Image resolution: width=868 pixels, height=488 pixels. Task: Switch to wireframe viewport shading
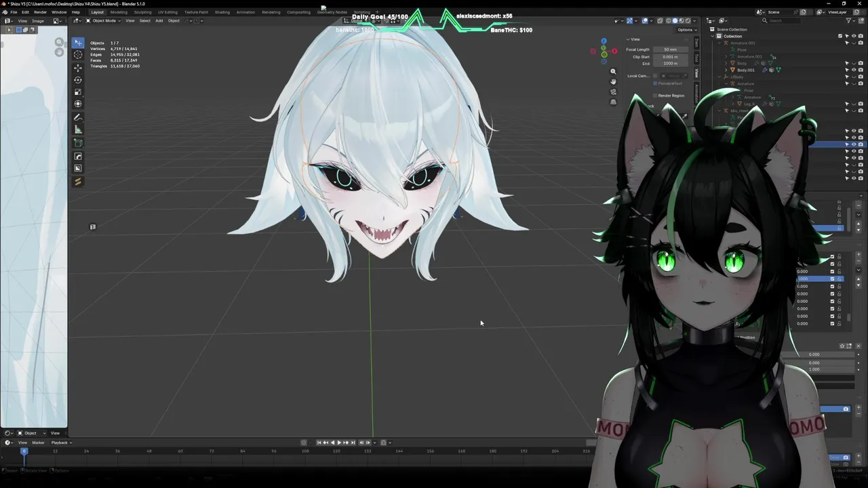(x=669, y=20)
